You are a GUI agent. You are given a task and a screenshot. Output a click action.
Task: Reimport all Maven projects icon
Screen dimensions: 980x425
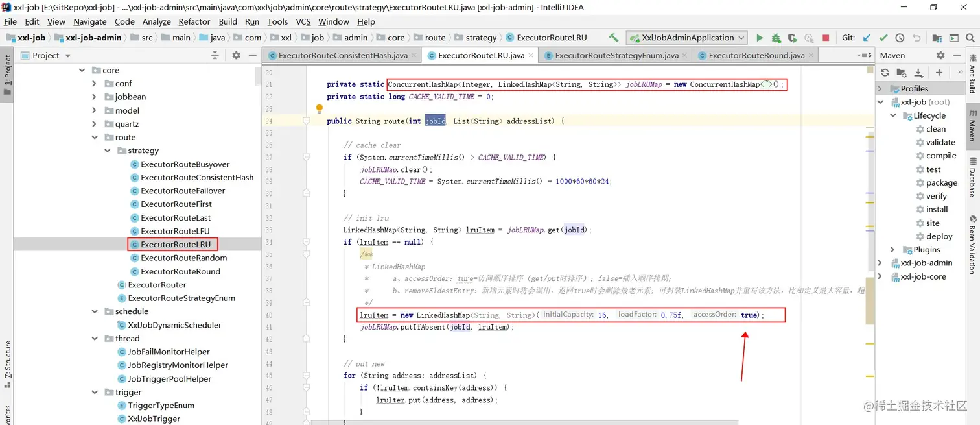point(884,72)
